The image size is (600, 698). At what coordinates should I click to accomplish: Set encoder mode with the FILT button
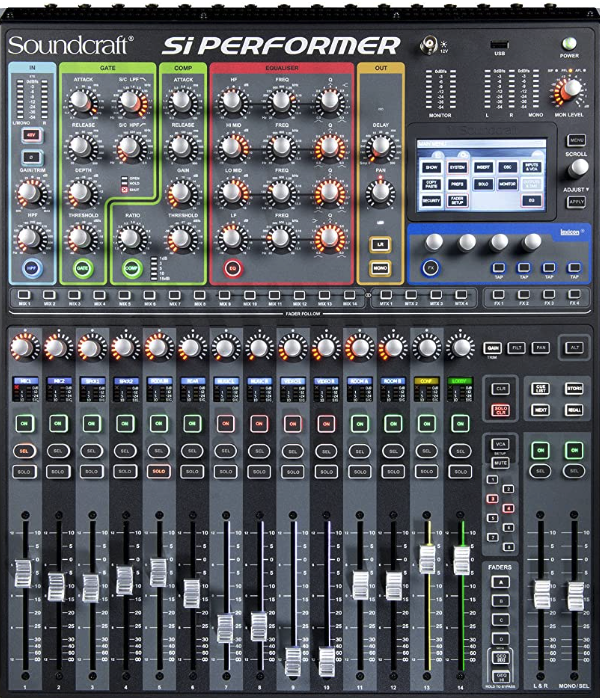pyautogui.click(x=517, y=348)
